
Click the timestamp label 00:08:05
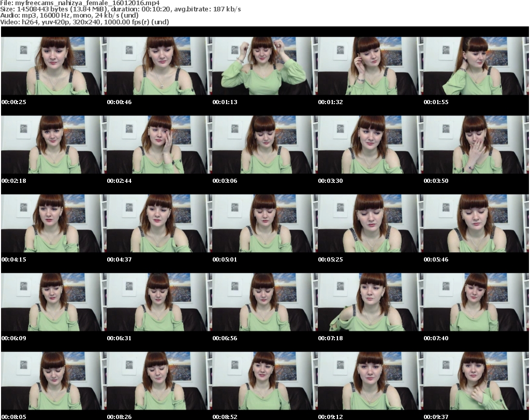(x=14, y=417)
